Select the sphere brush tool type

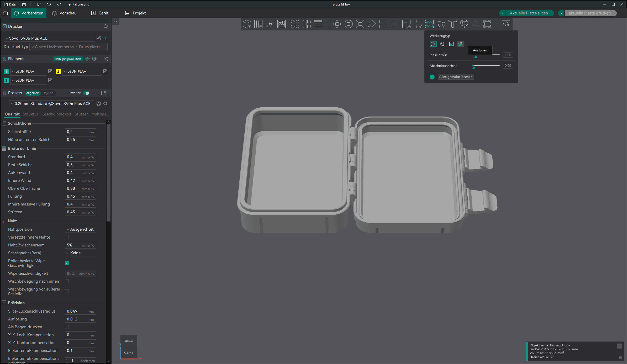pyautogui.click(x=442, y=44)
